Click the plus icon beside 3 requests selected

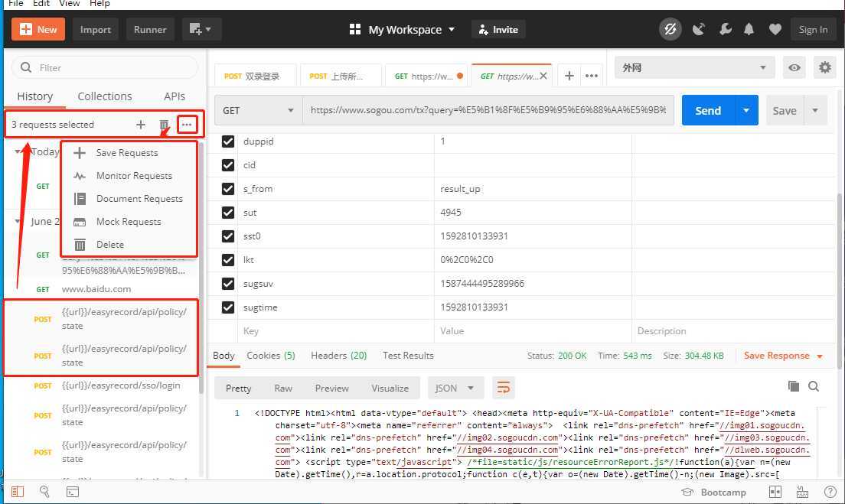point(141,125)
